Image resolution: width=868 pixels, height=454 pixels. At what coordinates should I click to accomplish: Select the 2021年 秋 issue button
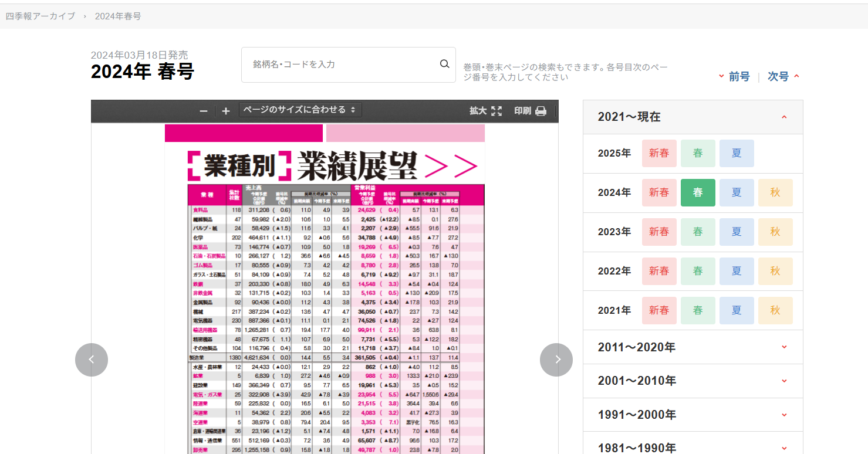click(775, 310)
